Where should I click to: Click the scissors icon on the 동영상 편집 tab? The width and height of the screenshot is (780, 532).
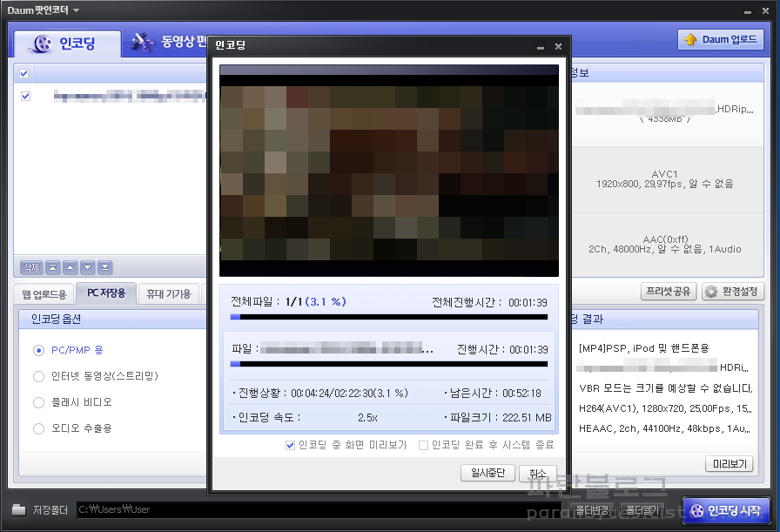(143, 42)
